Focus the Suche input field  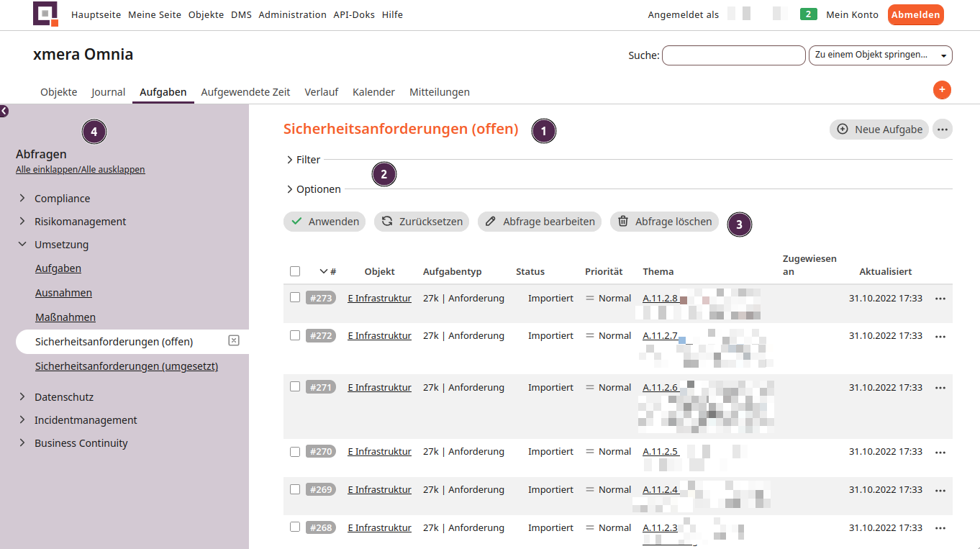tap(733, 55)
